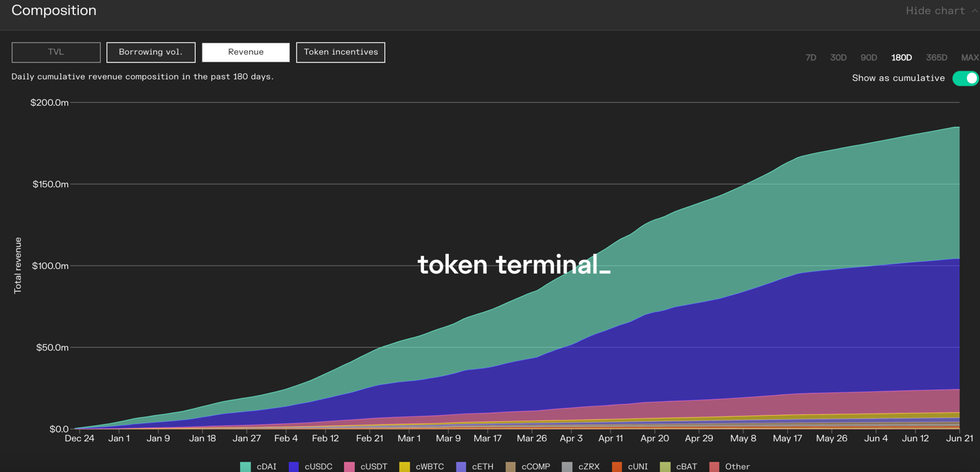Switch to Token incentives tab

pyautogui.click(x=340, y=52)
